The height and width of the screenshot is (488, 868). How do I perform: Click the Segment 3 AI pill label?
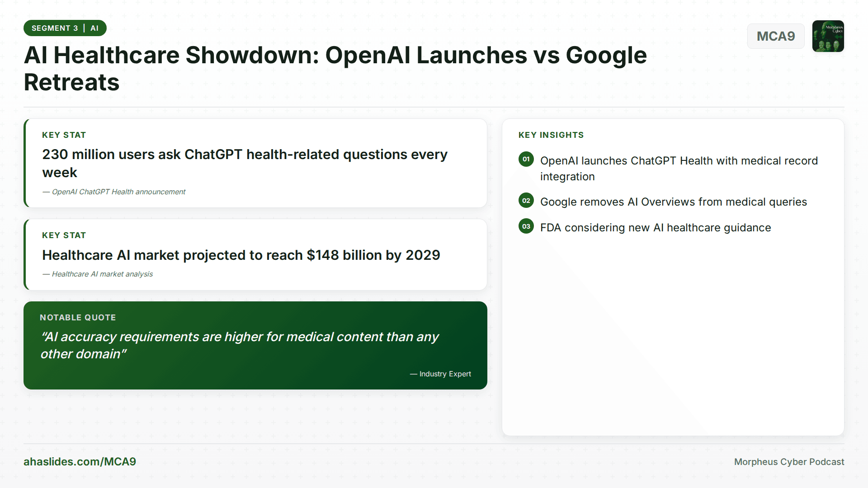click(x=65, y=28)
